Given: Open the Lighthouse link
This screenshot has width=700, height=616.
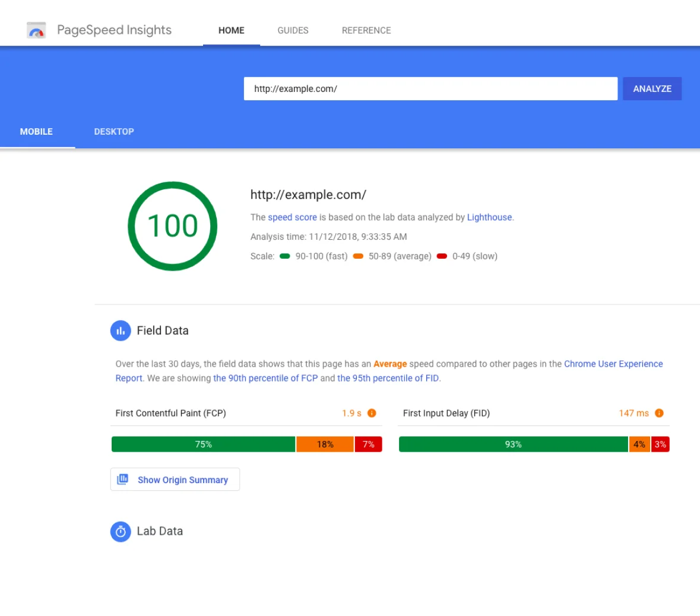Looking at the screenshot, I should (489, 217).
